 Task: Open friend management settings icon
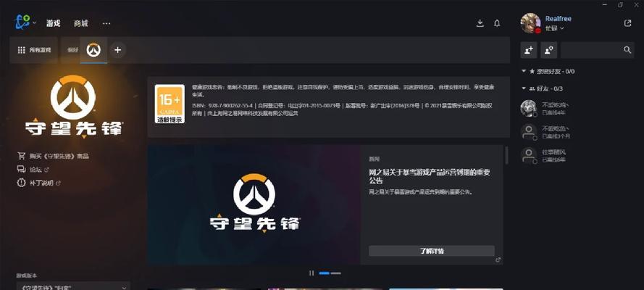pos(548,50)
